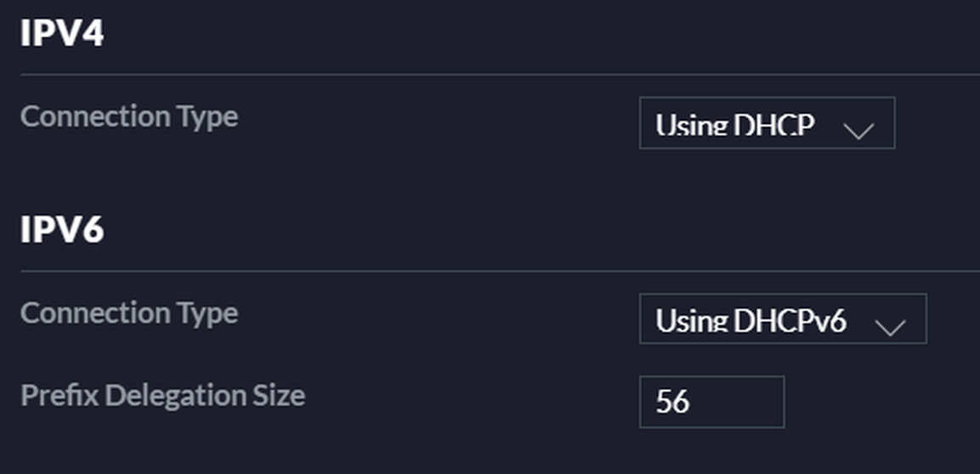Click the chevron arrow beside Using DHCP
Viewport: 980px width, 474px height.
tap(858, 130)
